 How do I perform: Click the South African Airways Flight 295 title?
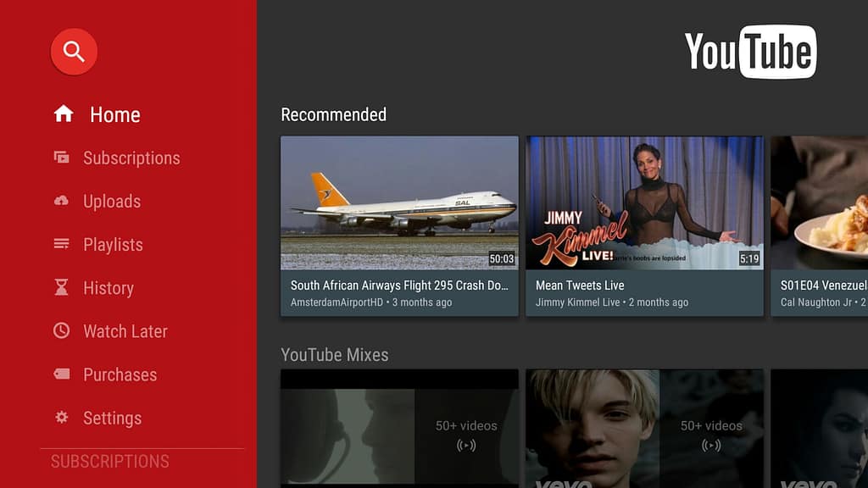pos(399,286)
